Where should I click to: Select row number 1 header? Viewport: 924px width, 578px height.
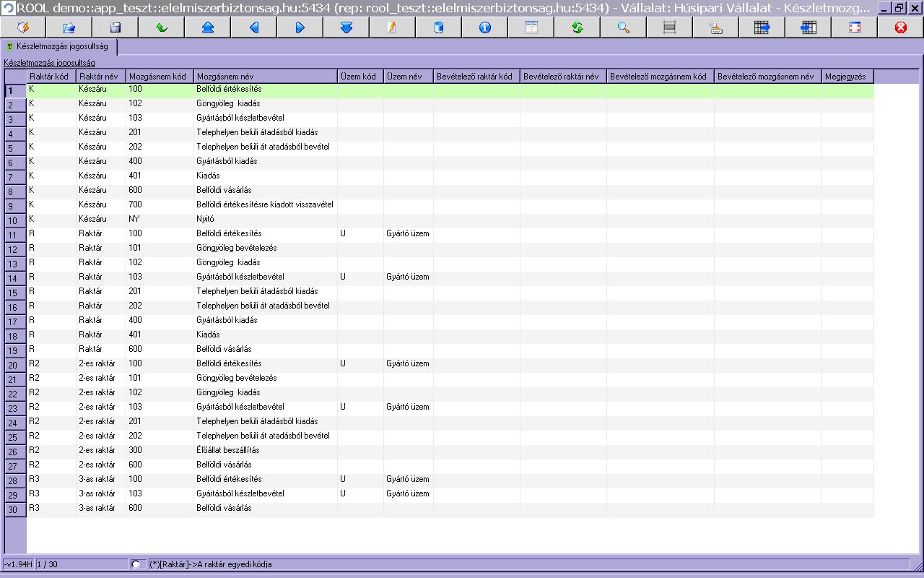[x=15, y=91]
